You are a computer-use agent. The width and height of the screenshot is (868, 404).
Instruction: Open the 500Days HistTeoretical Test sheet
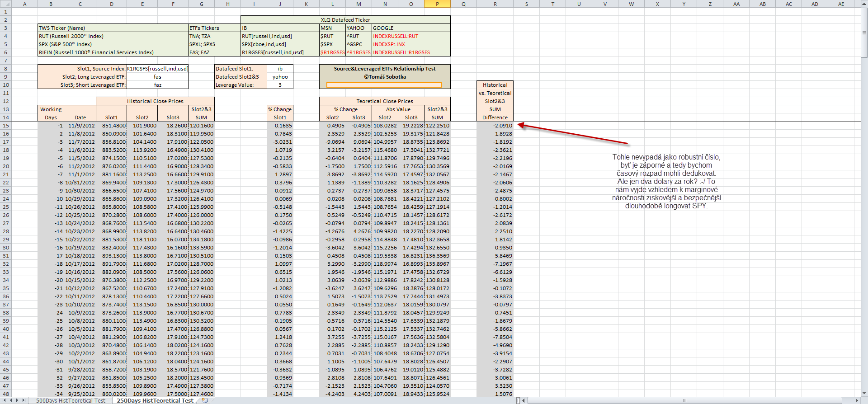(x=71, y=401)
